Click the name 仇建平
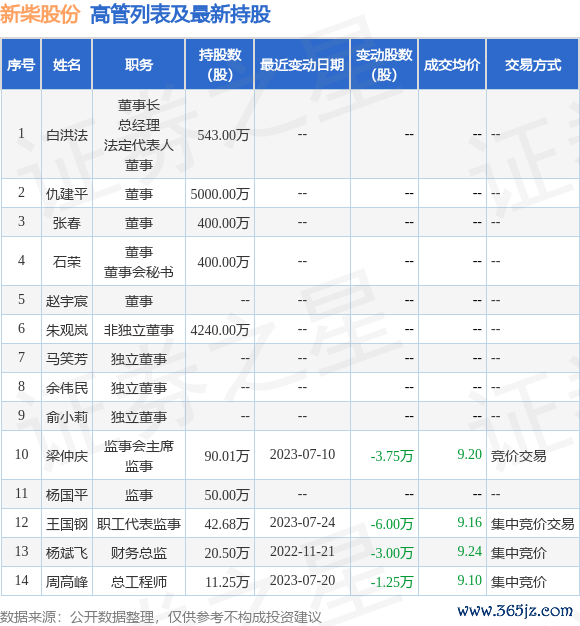Image resolution: width=580 pixels, height=626 pixels. (67, 194)
